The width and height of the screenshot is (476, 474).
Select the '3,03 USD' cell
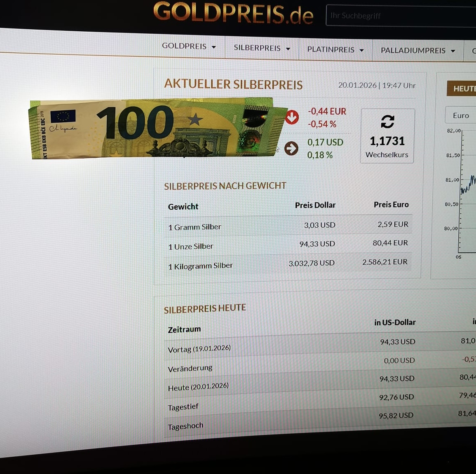pyautogui.click(x=320, y=225)
